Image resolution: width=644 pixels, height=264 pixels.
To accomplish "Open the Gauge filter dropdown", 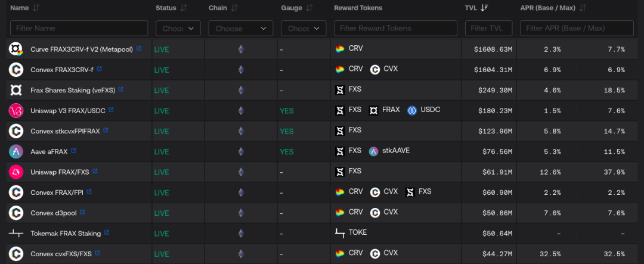I will (x=304, y=28).
